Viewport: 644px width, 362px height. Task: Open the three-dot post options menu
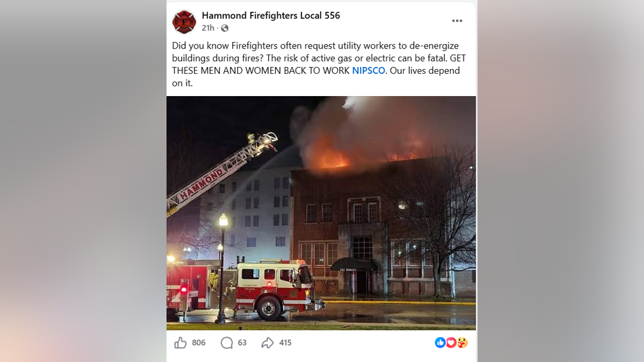457,21
